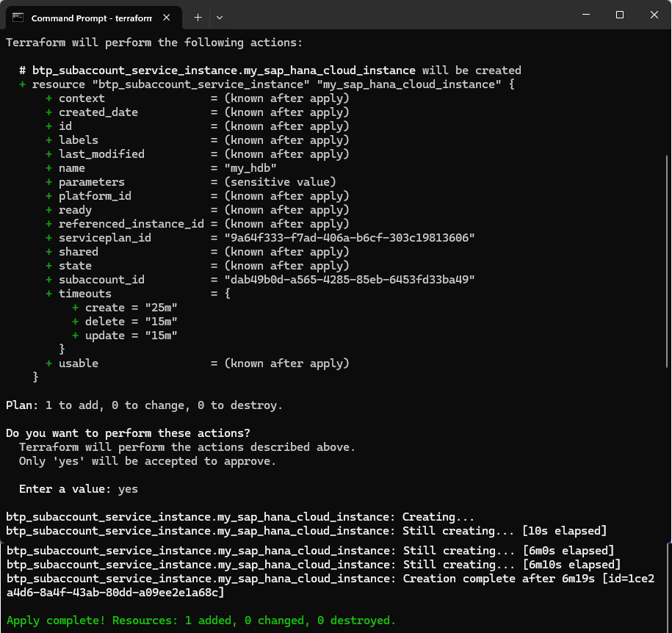Expand the new tab profile dropdown

pyautogui.click(x=220, y=18)
